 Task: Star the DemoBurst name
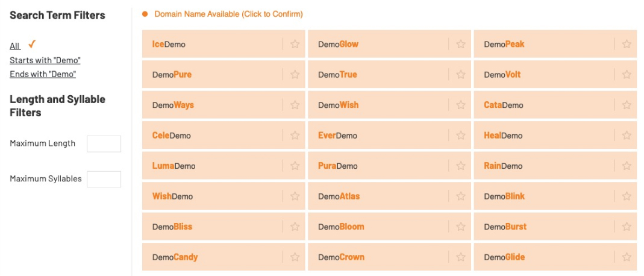coord(627,227)
